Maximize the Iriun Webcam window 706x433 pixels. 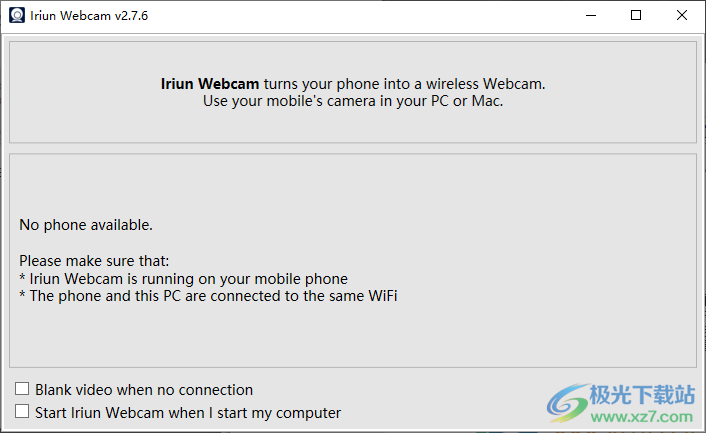click(636, 15)
